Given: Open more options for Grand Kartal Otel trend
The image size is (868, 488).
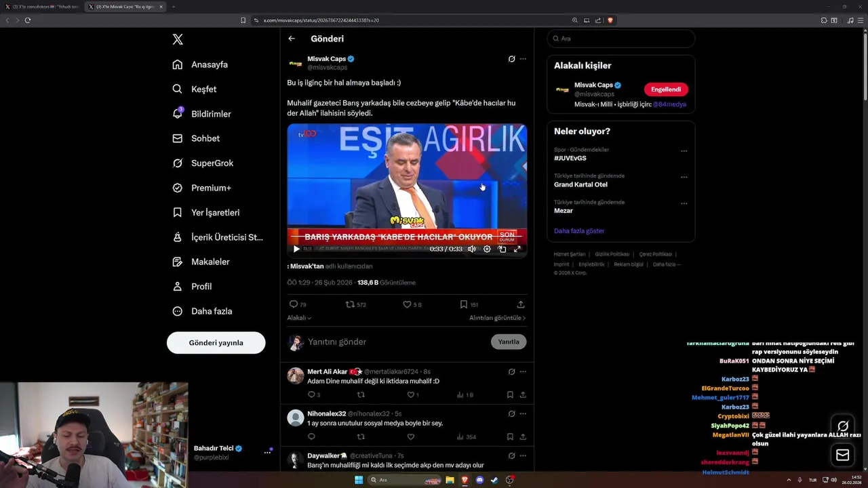Looking at the screenshot, I should pos(684,178).
